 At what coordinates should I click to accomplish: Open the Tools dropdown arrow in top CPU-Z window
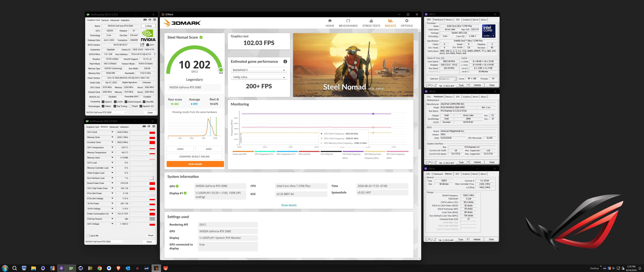[x=468, y=85]
